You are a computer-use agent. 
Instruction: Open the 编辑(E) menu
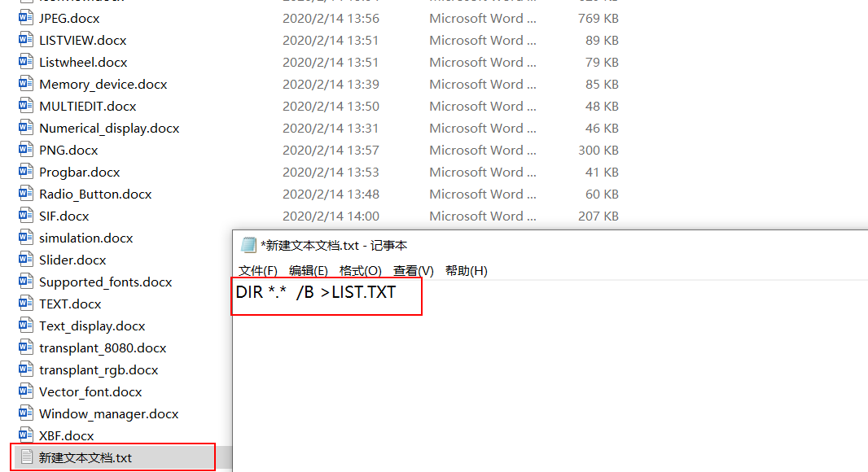point(309,271)
